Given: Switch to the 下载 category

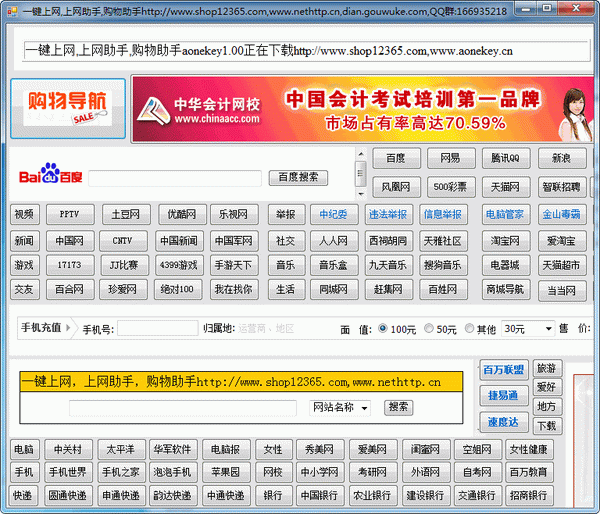Looking at the screenshot, I should (x=547, y=426).
